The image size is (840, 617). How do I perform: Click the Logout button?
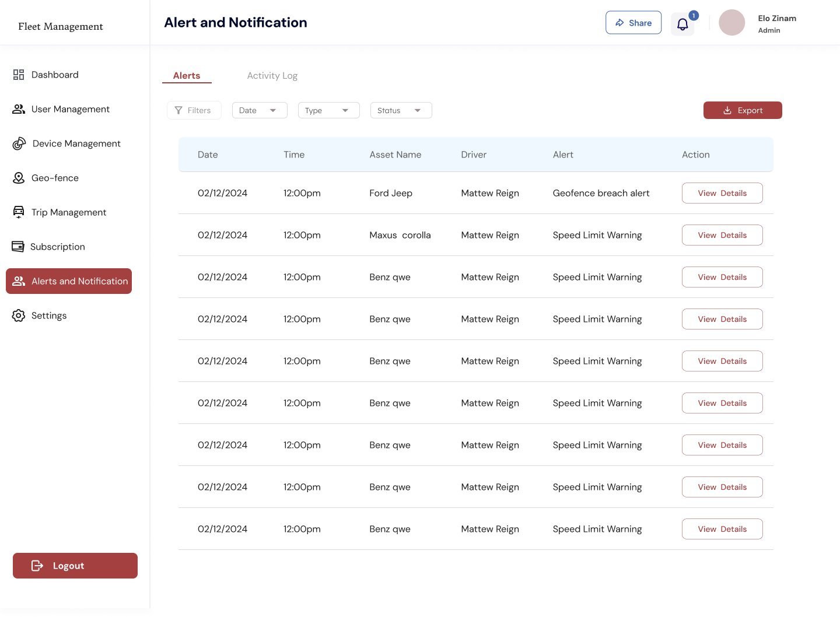(x=75, y=566)
